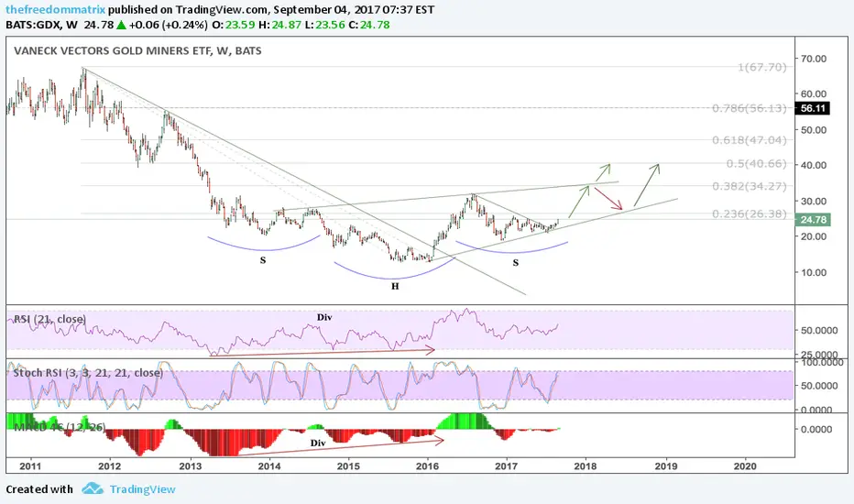The height and width of the screenshot is (504, 854).
Task: Click the red downward projection arrow
Action: click(608, 199)
